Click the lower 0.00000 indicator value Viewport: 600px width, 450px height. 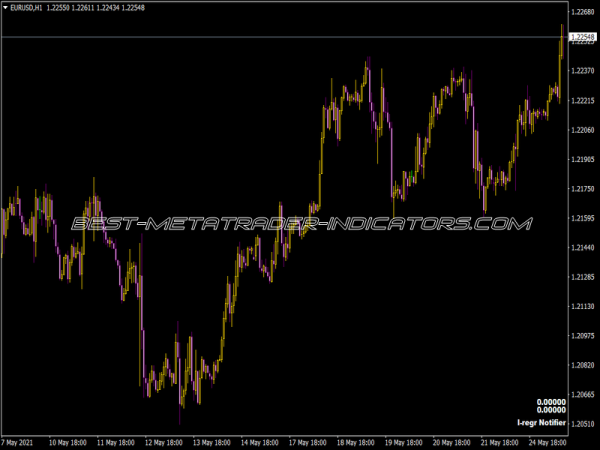pos(550,410)
